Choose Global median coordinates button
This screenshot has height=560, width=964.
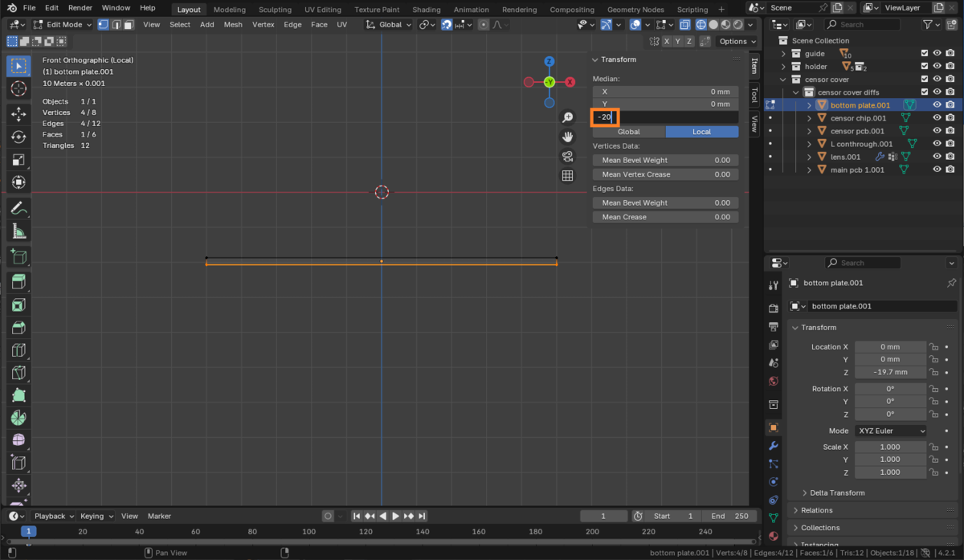[x=629, y=132]
